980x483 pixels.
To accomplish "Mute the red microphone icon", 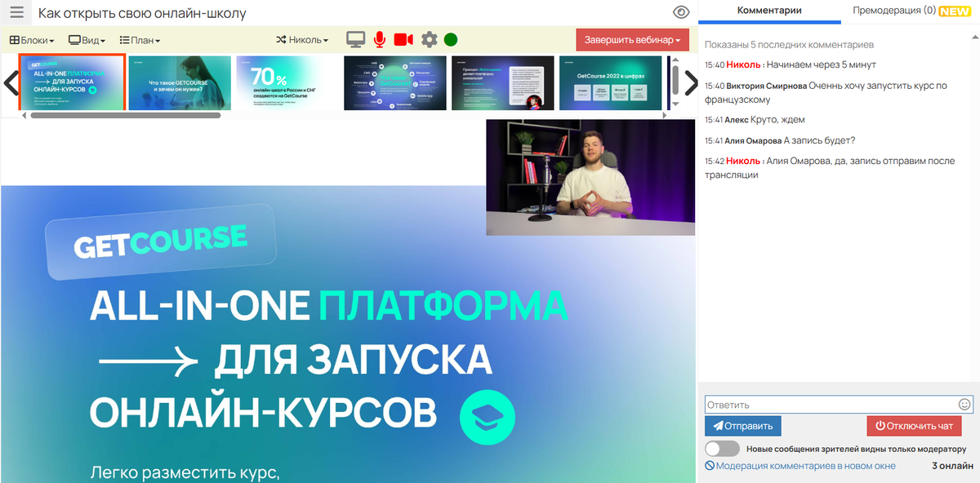I will tap(379, 39).
